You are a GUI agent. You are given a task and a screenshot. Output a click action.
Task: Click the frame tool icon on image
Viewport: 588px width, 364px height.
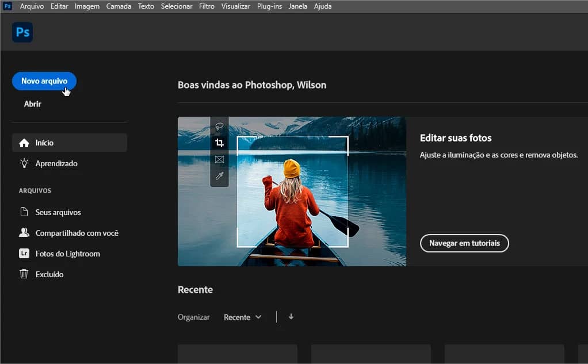[x=219, y=159]
